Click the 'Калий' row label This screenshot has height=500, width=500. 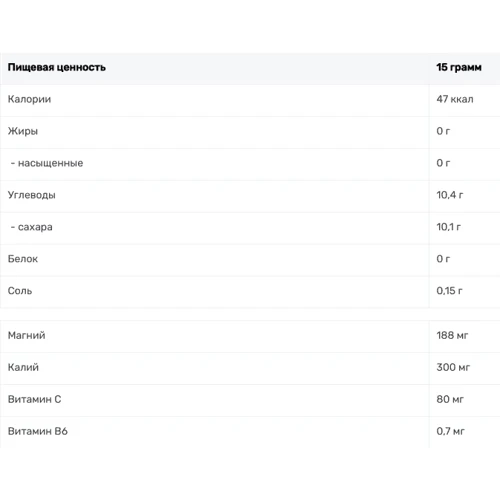click(x=23, y=367)
